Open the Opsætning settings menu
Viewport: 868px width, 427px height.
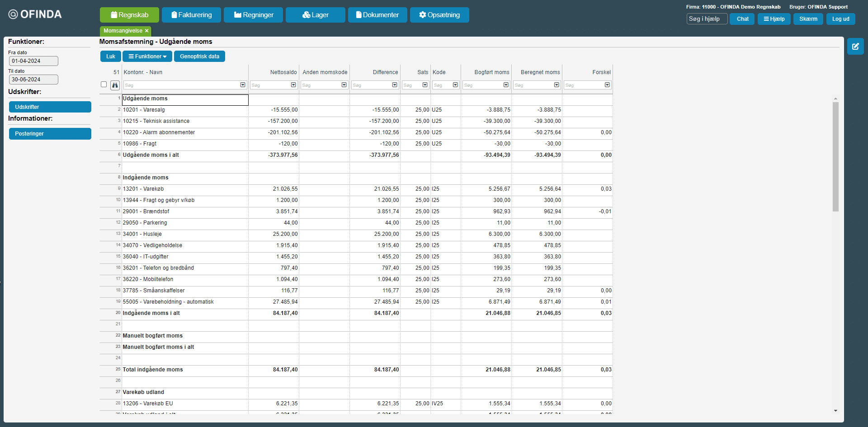(439, 15)
